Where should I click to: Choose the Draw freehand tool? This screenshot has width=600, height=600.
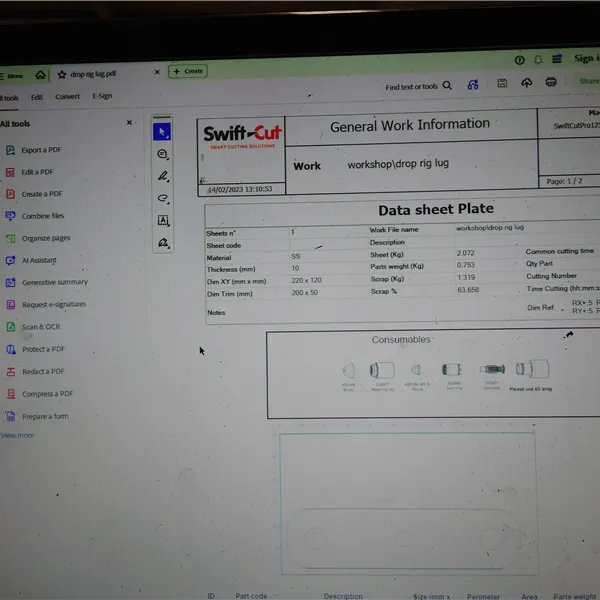coord(163,198)
